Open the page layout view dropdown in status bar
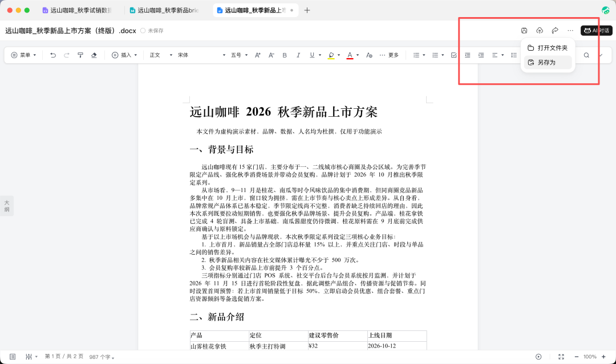 31,357
